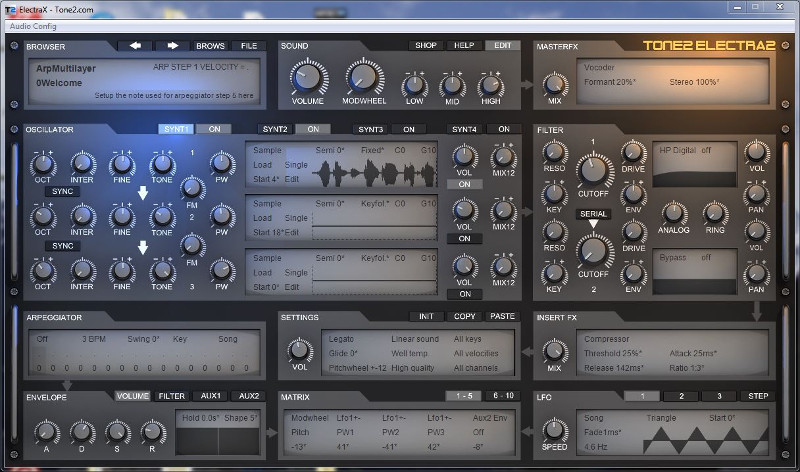Open the Audio Config menu

[x=33, y=26]
